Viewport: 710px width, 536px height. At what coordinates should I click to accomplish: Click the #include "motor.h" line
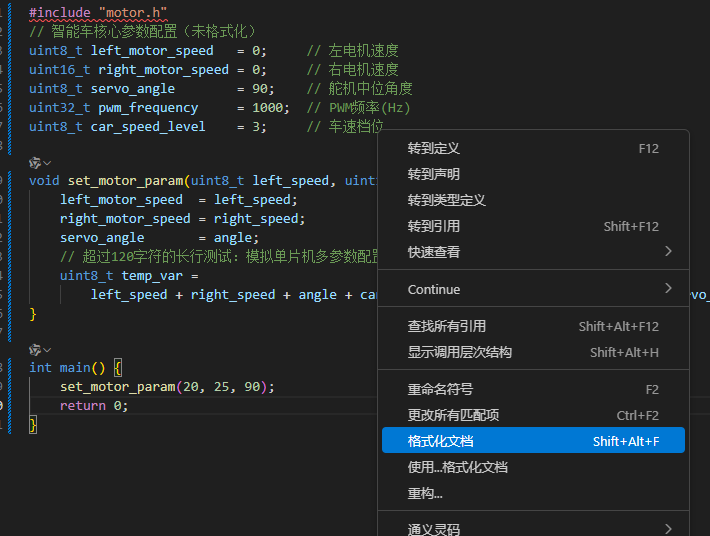pos(98,13)
